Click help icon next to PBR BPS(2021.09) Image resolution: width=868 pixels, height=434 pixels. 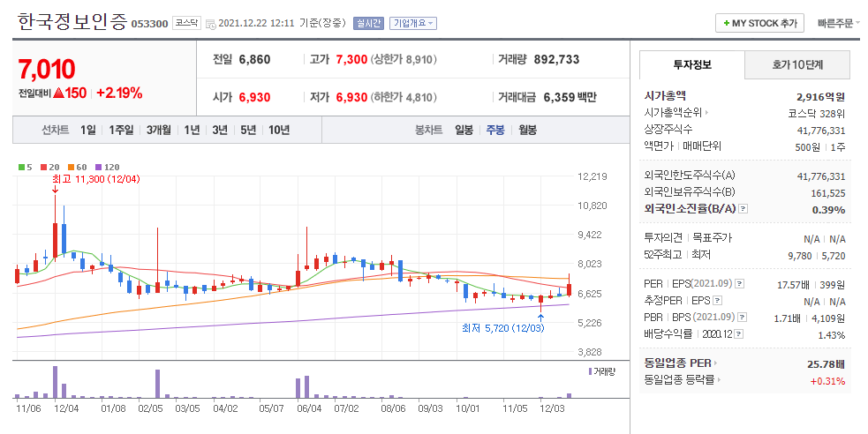[743, 318]
